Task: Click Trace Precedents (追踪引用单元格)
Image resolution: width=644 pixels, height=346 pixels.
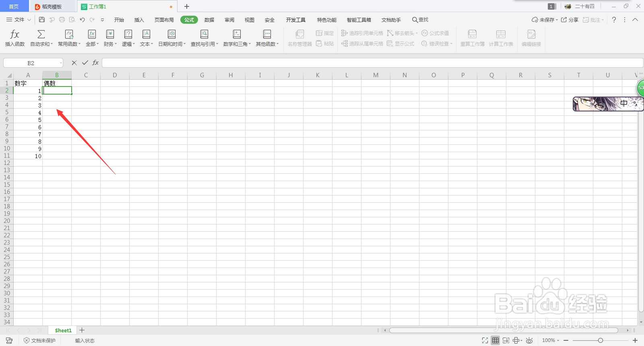Action: (362, 33)
